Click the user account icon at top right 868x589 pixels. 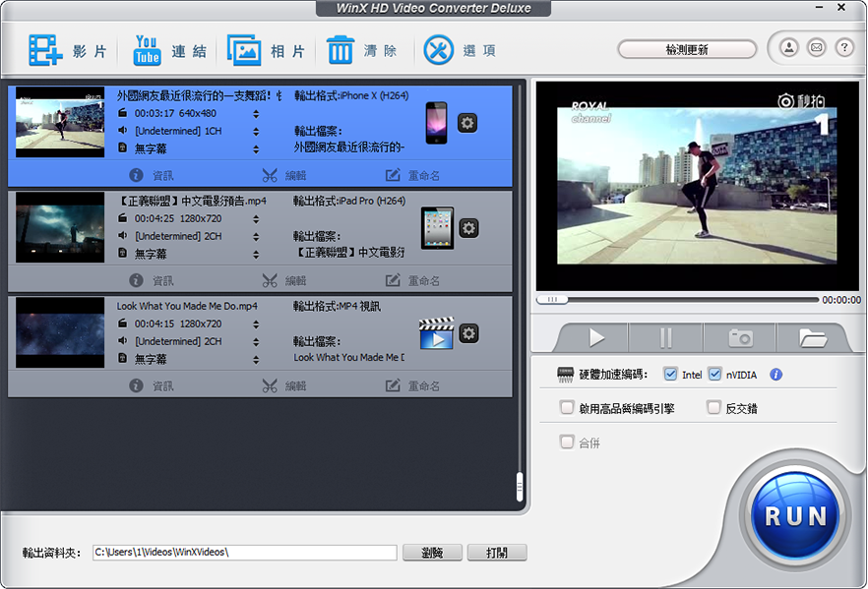[x=788, y=47]
